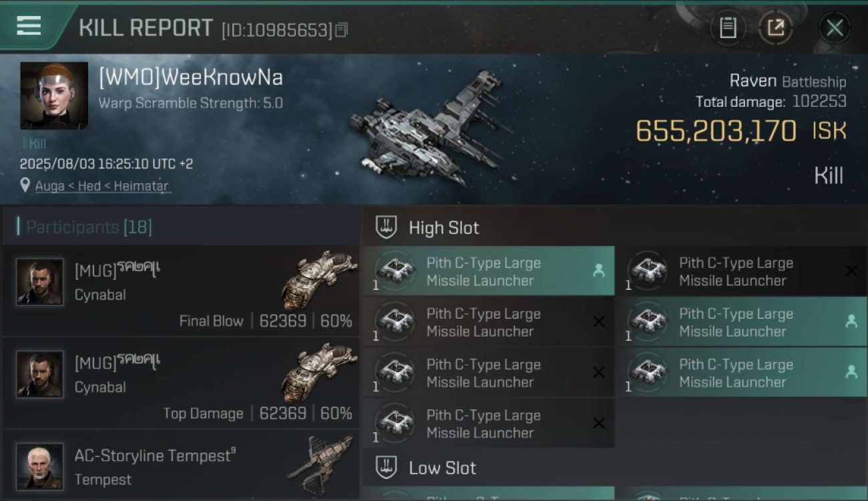Viewport: 868px width, 501px height.
Task: Close the kill report window
Action: 835,28
